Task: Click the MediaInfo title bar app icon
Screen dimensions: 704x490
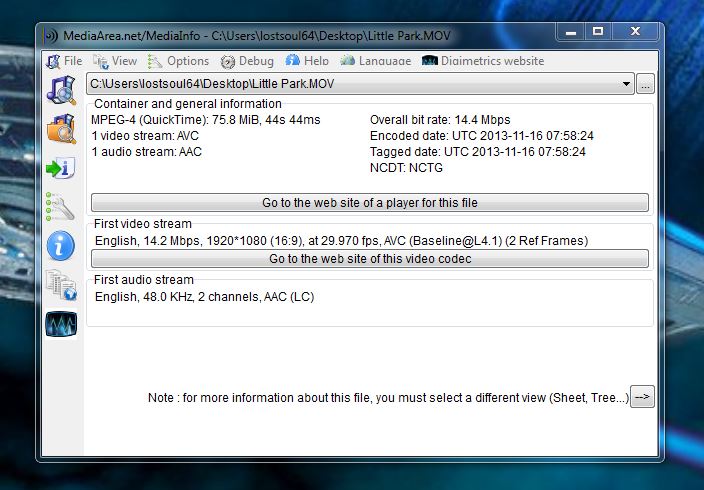Action: (x=51, y=36)
